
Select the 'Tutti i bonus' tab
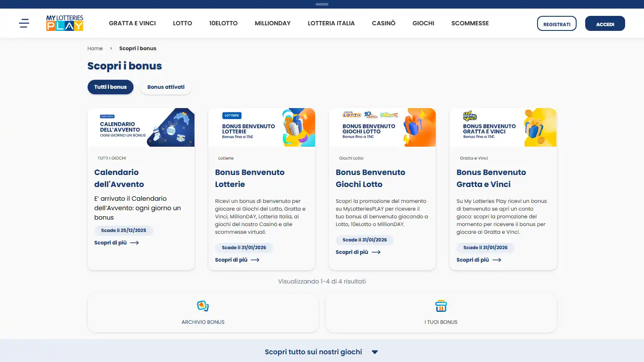(110, 87)
